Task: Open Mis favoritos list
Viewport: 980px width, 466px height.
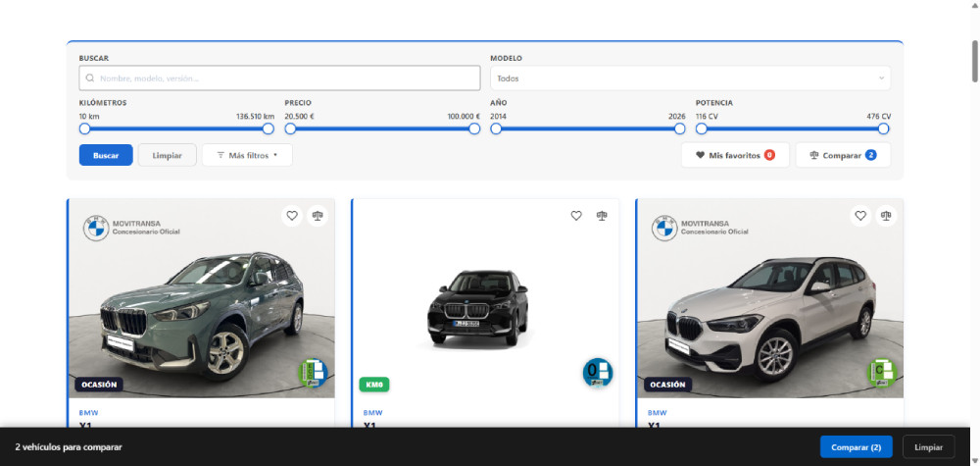Action: click(735, 155)
